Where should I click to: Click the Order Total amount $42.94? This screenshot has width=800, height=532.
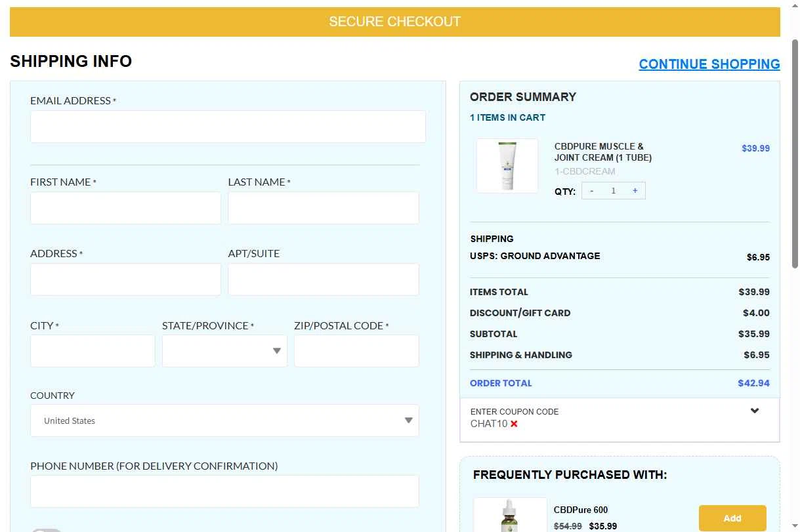point(754,383)
